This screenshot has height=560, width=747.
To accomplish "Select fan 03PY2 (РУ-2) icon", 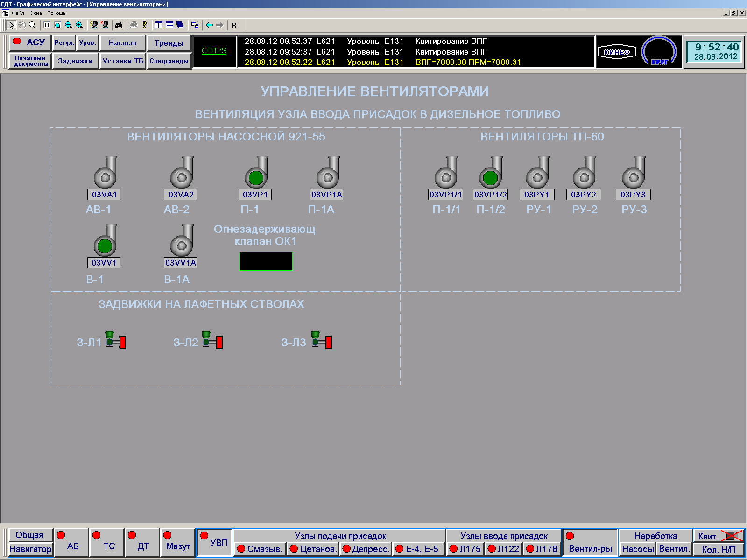I will [584, 172].
